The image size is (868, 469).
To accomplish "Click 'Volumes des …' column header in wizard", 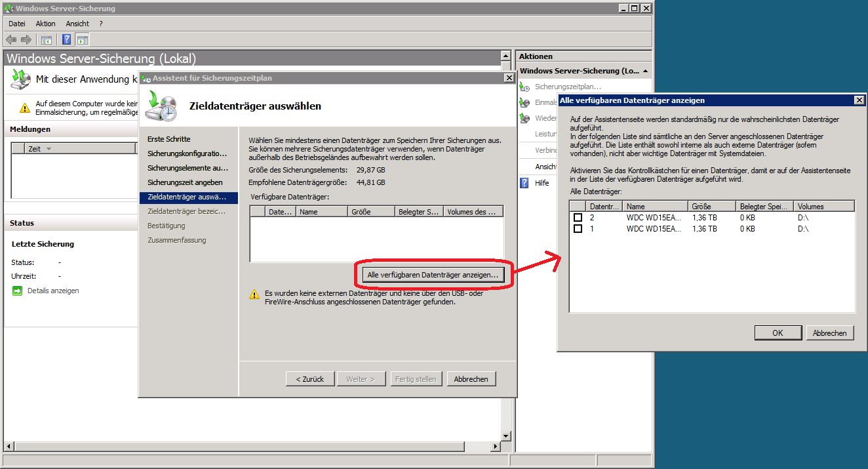I will [x=473, y=212].
